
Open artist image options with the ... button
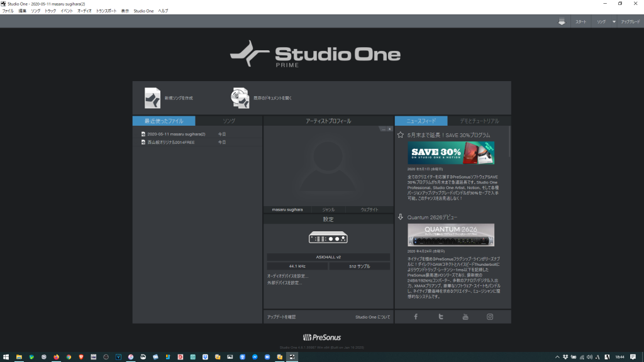tap(383, 129)
